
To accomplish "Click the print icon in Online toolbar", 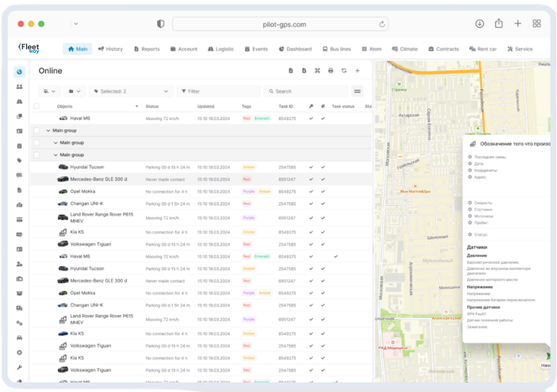I will point(331,71).
